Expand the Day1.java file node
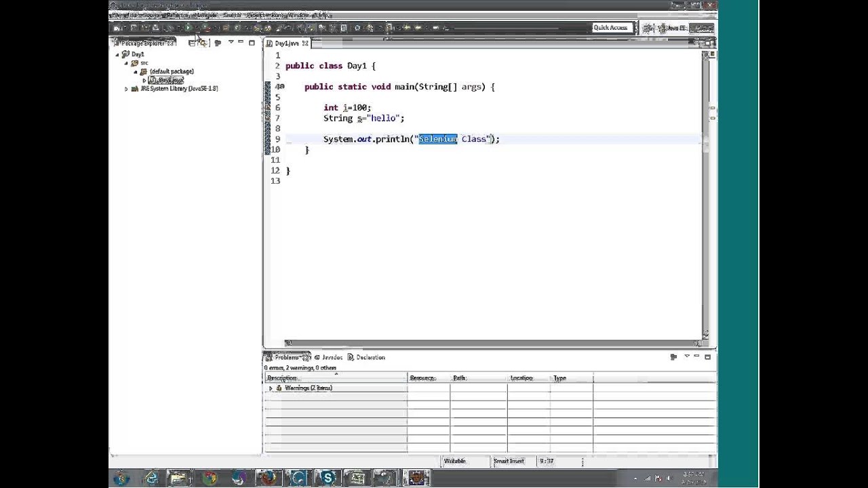Viewport: 868px width, 488px height. click(144, 80)
